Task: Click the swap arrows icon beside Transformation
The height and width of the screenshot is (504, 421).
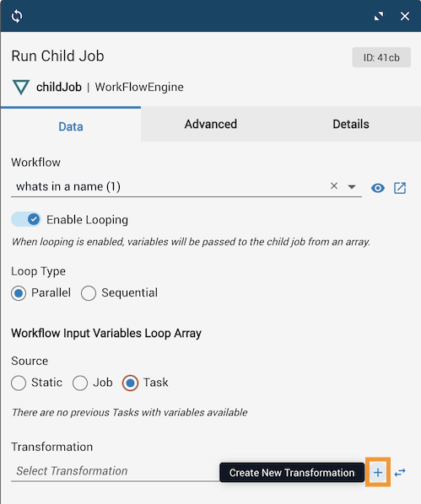Action: coord(400,472)
